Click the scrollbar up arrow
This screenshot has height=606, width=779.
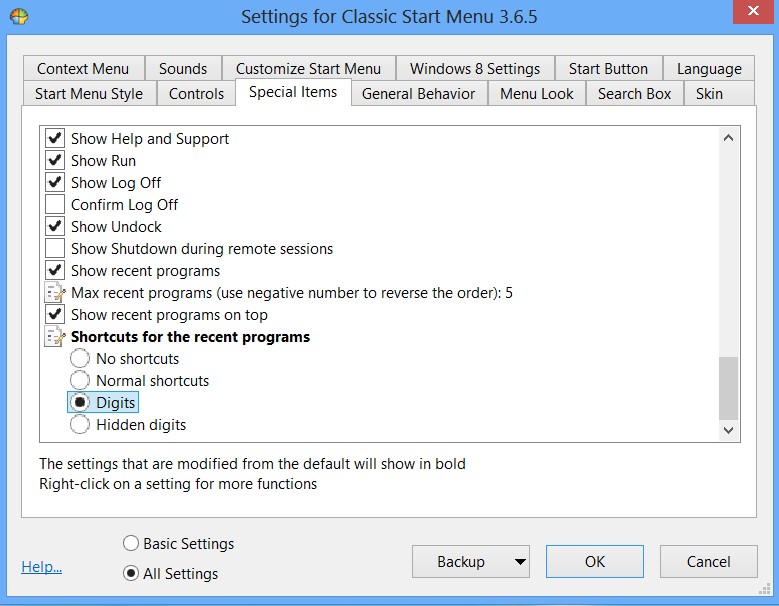click(728, 138)
